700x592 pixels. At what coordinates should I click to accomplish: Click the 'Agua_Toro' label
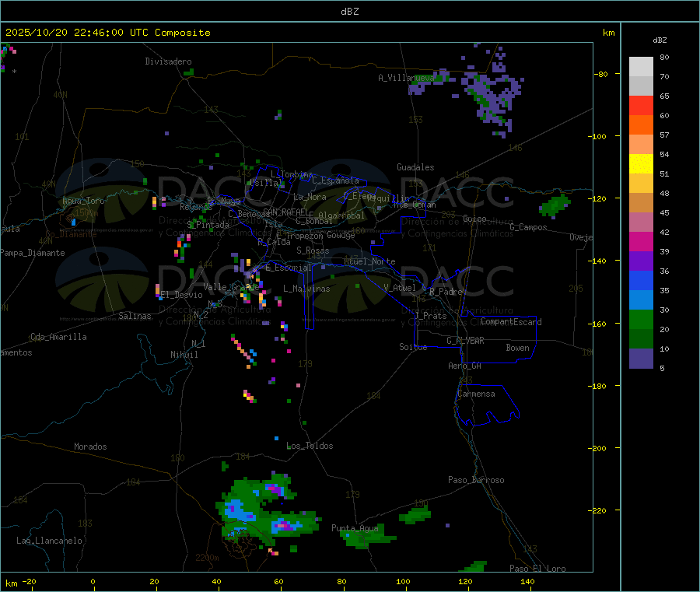point(83,201)
